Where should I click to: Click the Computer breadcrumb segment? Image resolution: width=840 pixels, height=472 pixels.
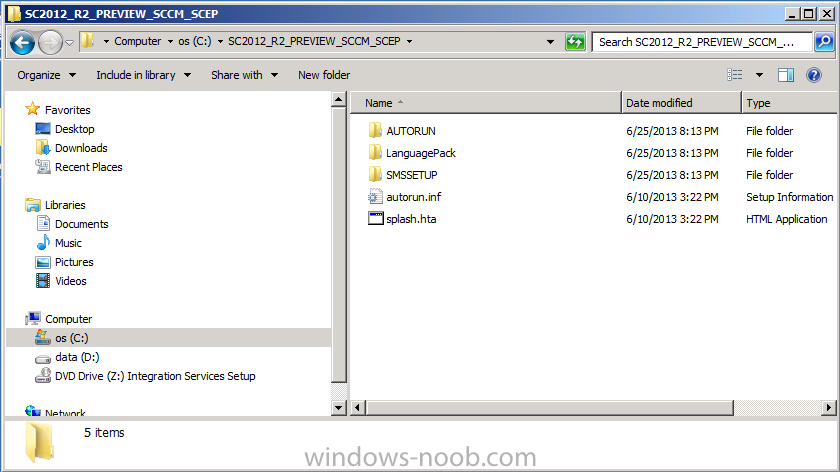pyautogui.click(x=137, y=41)
